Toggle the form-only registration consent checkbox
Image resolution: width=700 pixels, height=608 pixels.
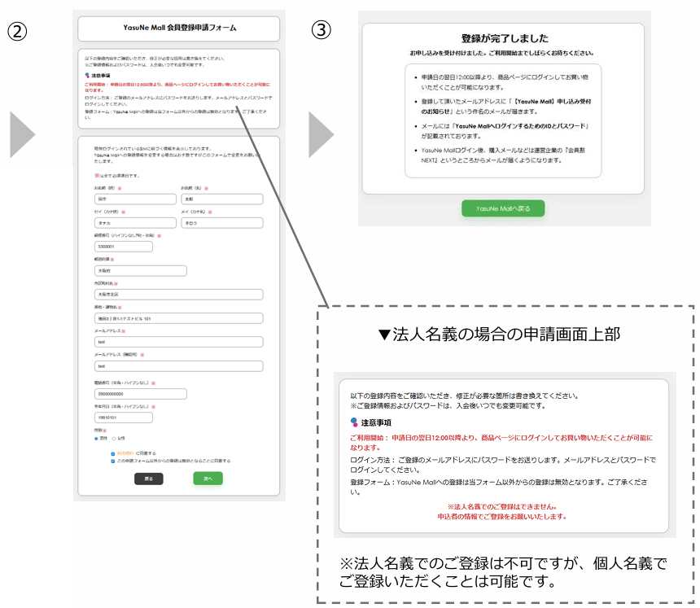click(113, 461)
